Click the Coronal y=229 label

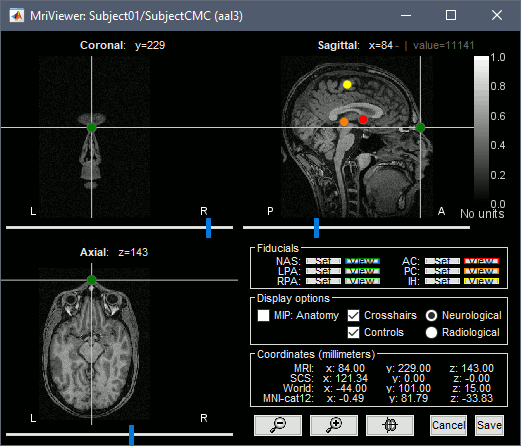coord(122,45)
